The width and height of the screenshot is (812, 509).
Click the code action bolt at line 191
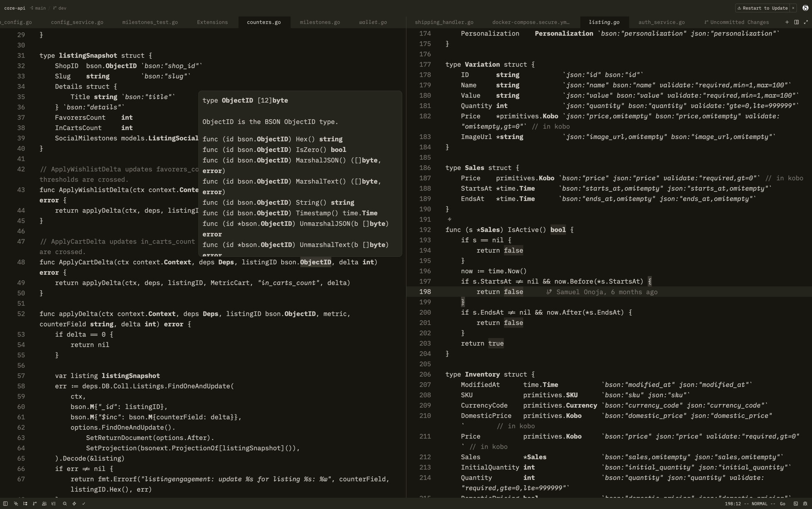click(x=449, y=219)
